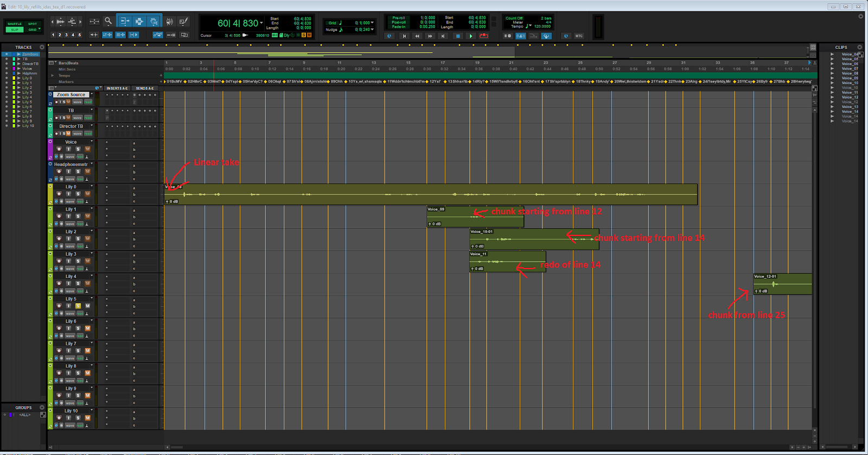Click the audio waveform zoom icon
The image size is (868, 455).
60,21
